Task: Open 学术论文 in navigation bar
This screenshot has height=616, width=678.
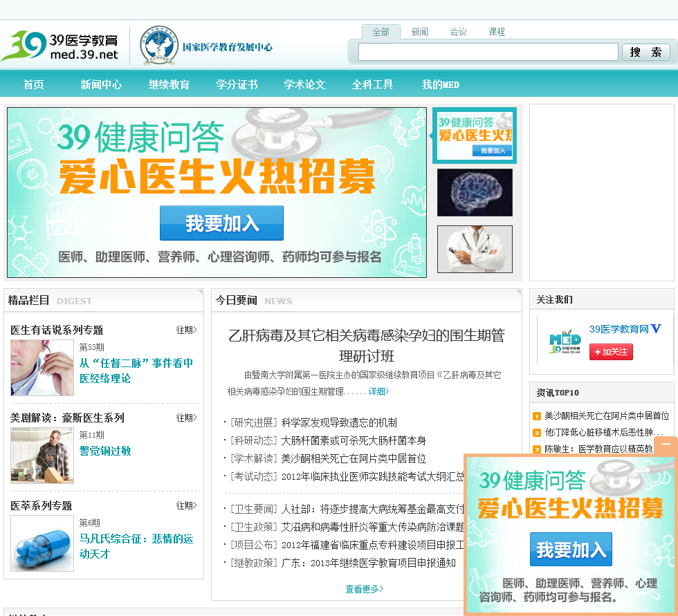Action: coord(304,84)
